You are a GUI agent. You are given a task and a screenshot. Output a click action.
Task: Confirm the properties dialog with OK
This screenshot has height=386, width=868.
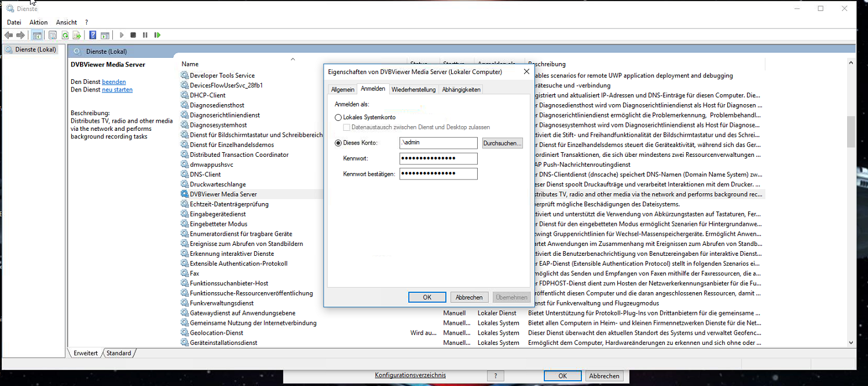click(x=427, y=297)
